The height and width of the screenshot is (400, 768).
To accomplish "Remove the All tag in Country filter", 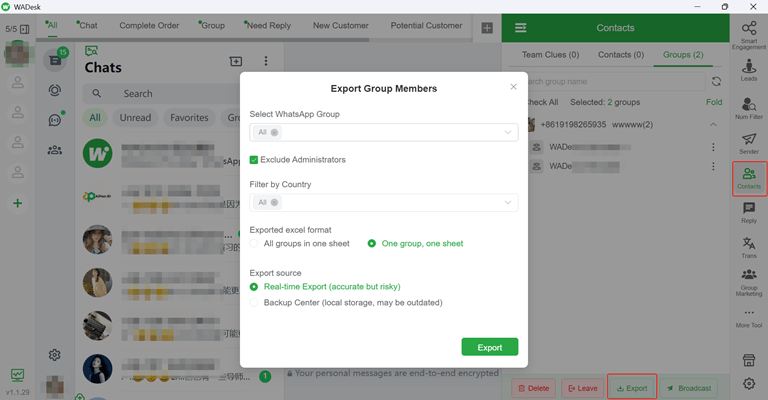I will tap(274, 202).
